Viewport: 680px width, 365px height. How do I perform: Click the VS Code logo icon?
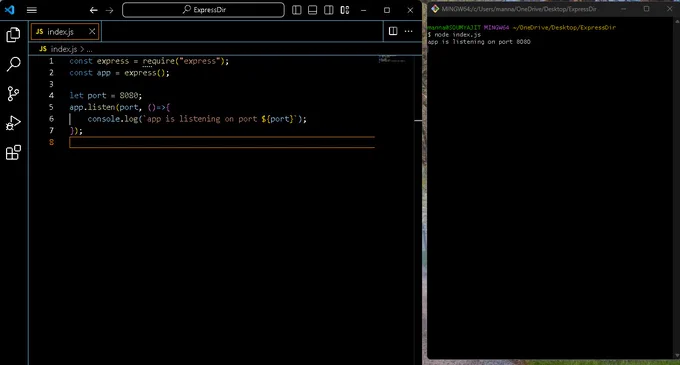pos(10,10)
